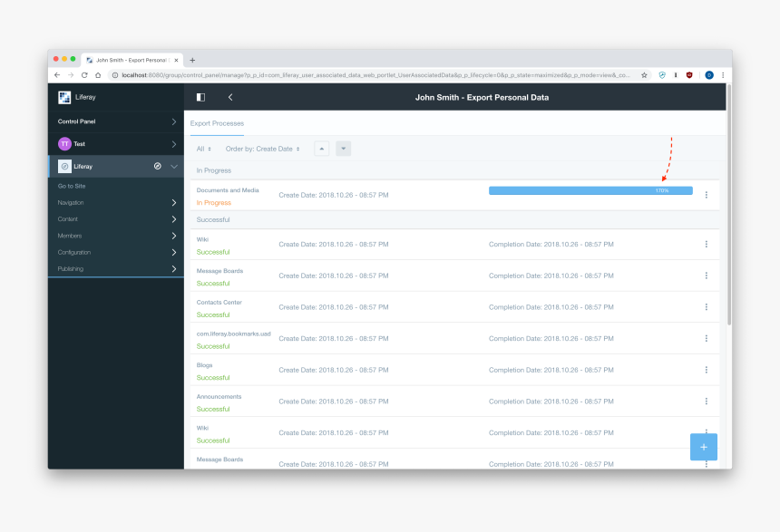Sort ascending with the up arrow button
Screen dimensions: 780x532
point(321,149)
